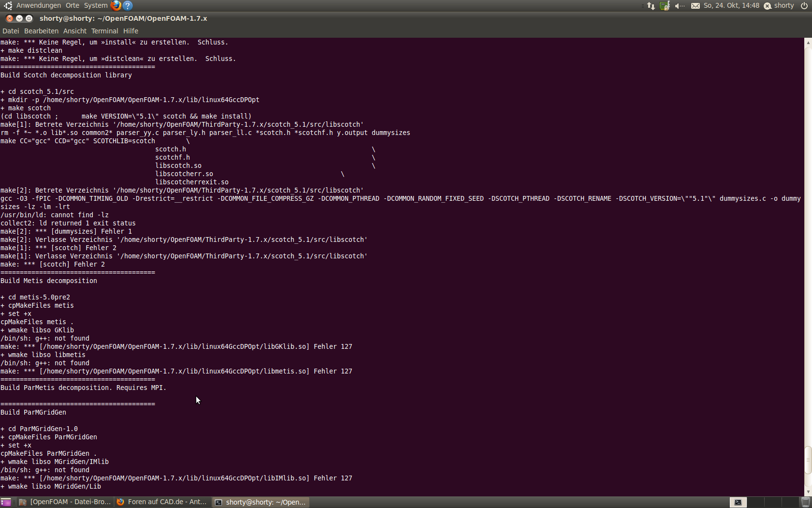Click the line 'Build Scotch decomposition library'
812x508 pixels.
[x=66, y=75]
